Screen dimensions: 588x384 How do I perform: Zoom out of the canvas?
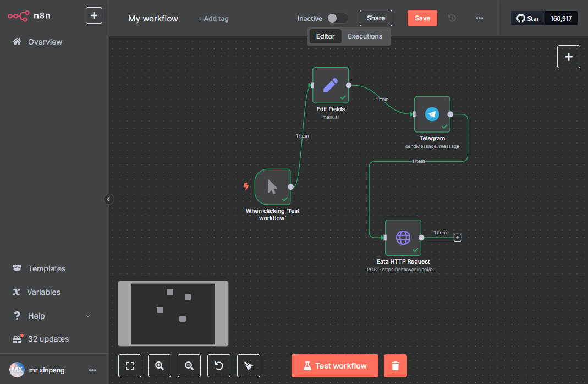tap(189, 366)
